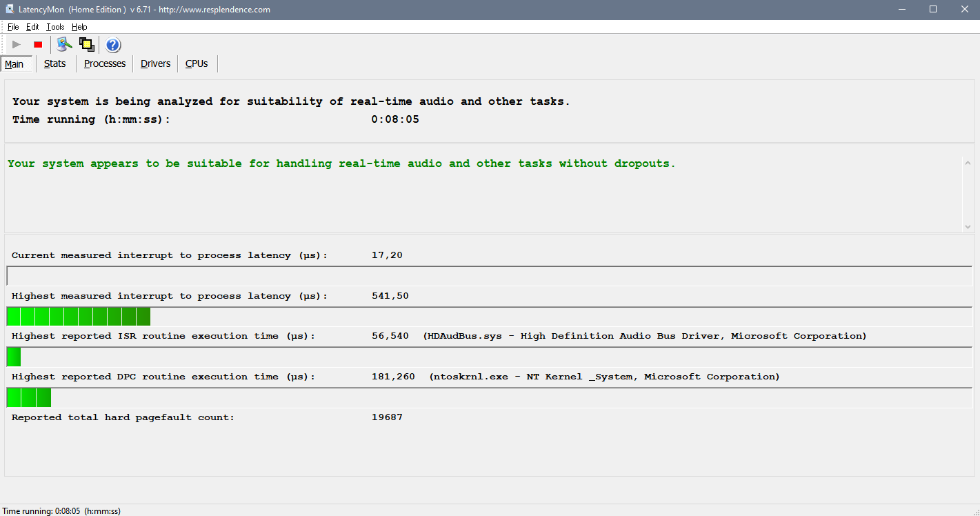Click the 'Highest reported ISR routine execution time' label
Viewport: 980px width, 516px height.
[163, 336]
